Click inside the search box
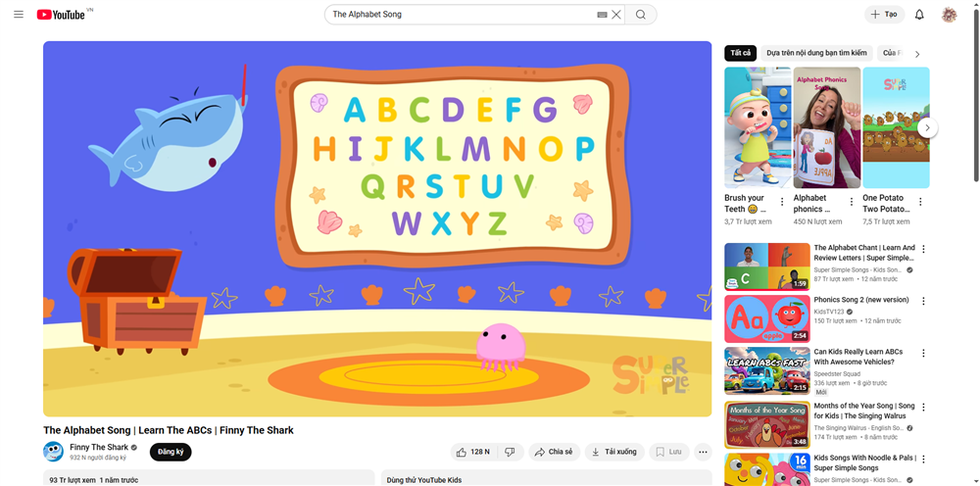980x486 pixels. click(463, 15)
